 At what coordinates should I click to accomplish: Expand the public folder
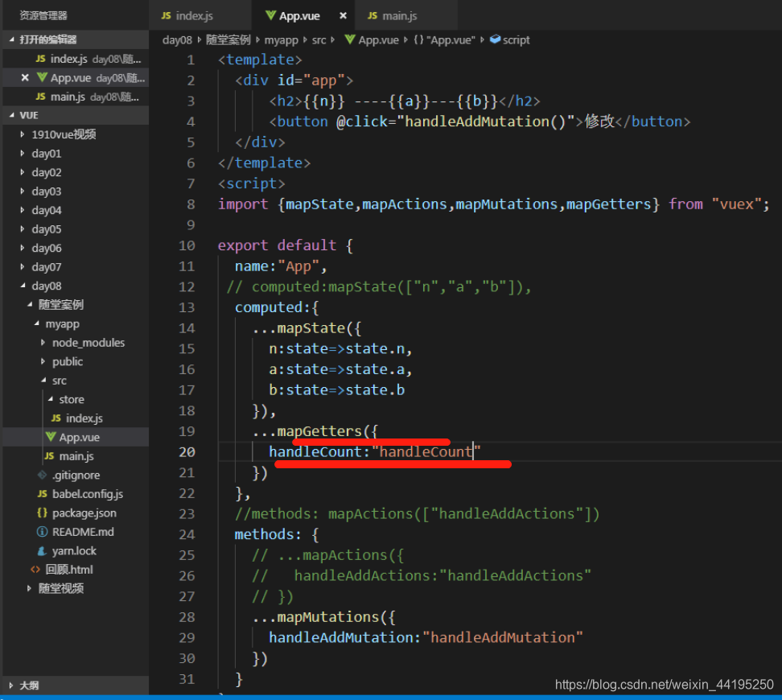pos(43,362)
